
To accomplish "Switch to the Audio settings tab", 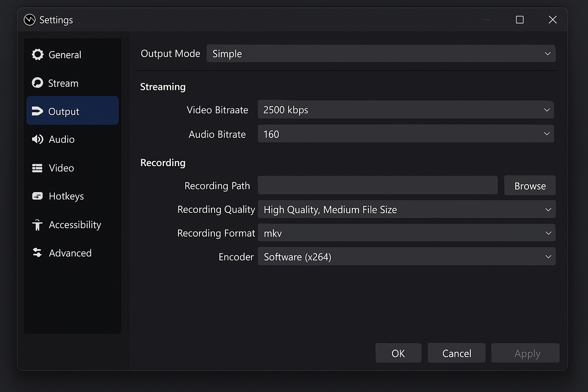I will (x=61, y=139).
